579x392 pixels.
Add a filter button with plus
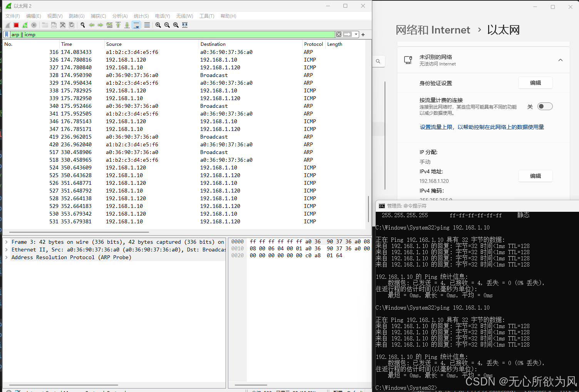(363, 35)
